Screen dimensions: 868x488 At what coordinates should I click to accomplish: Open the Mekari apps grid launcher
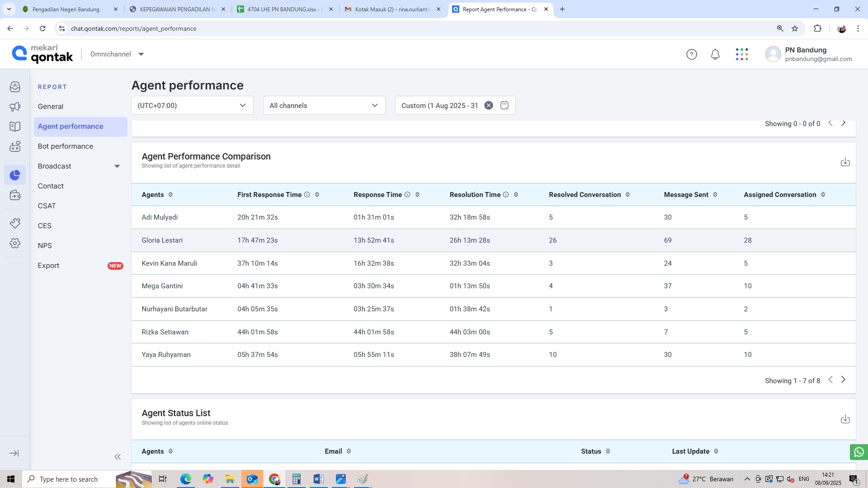(x=741, y=55)
